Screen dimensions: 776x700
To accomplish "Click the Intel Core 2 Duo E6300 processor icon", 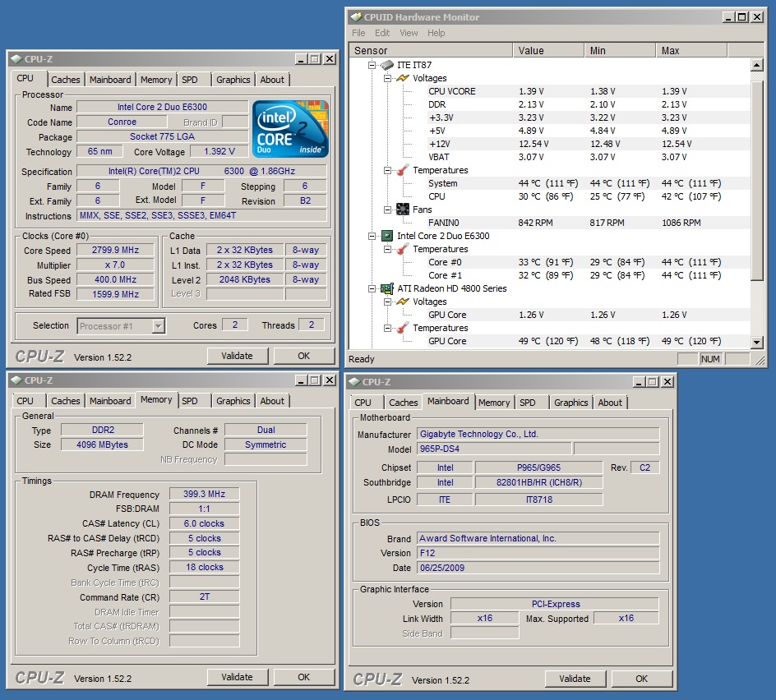I will coord(386,236).
